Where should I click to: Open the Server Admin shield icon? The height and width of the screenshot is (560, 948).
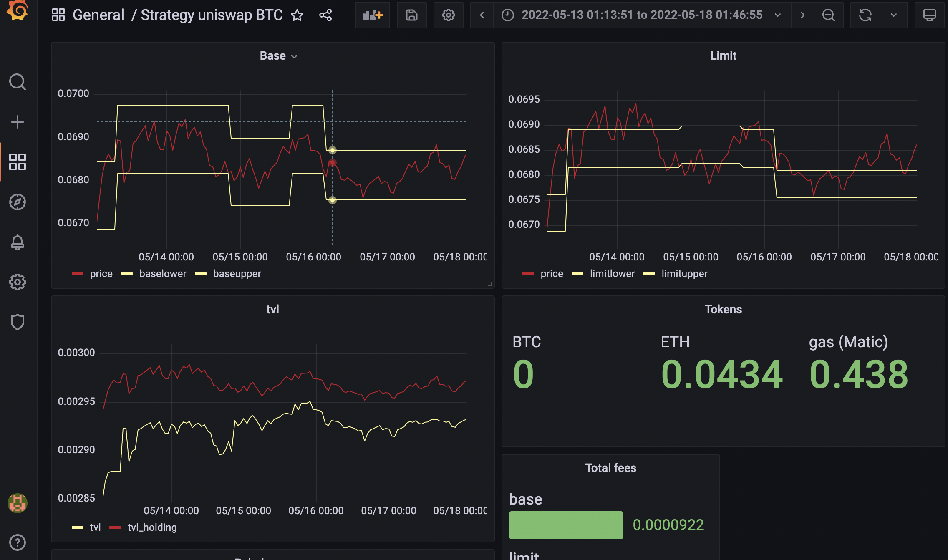coord(18,322)
